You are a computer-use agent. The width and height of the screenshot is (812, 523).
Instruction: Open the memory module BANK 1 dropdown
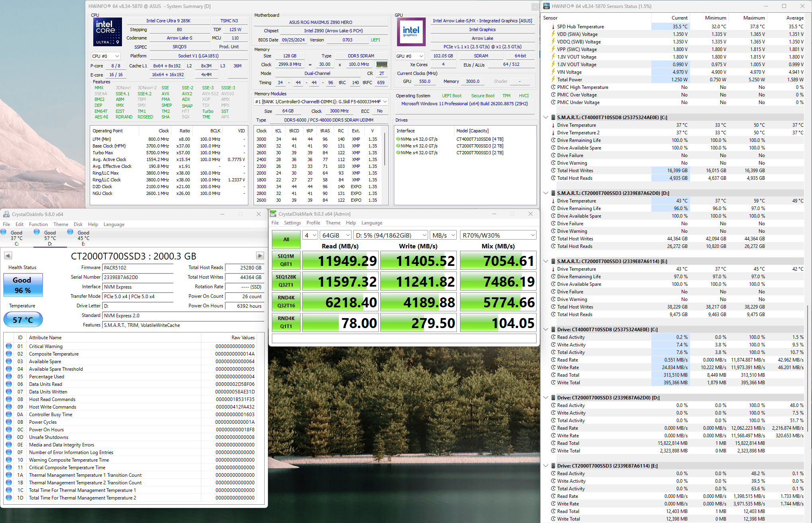click(x=321, y=102)
